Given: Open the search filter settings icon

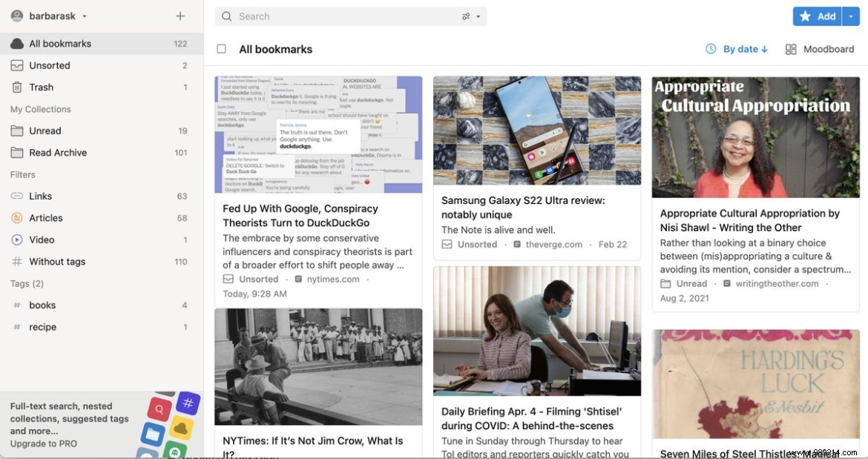Looking at the screenshot, I should [467, 16].
